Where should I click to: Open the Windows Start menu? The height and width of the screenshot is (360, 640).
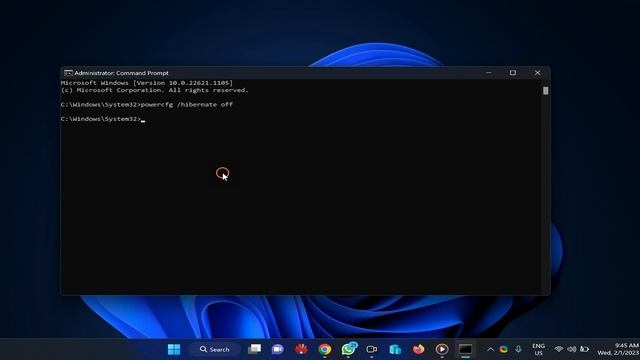point(174,349)
